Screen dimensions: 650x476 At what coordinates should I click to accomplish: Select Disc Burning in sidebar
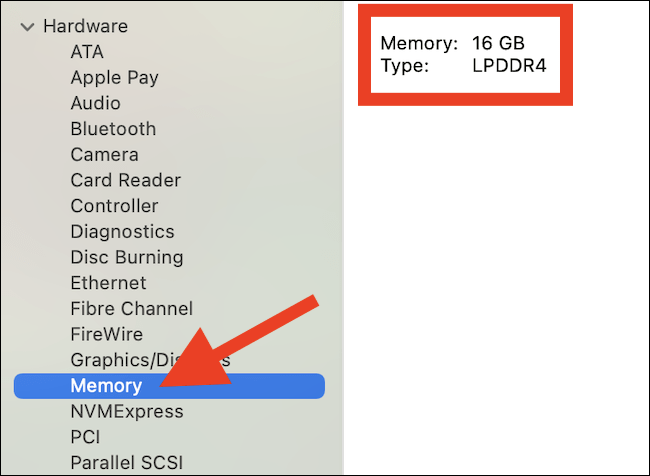(x=126, y=257)
